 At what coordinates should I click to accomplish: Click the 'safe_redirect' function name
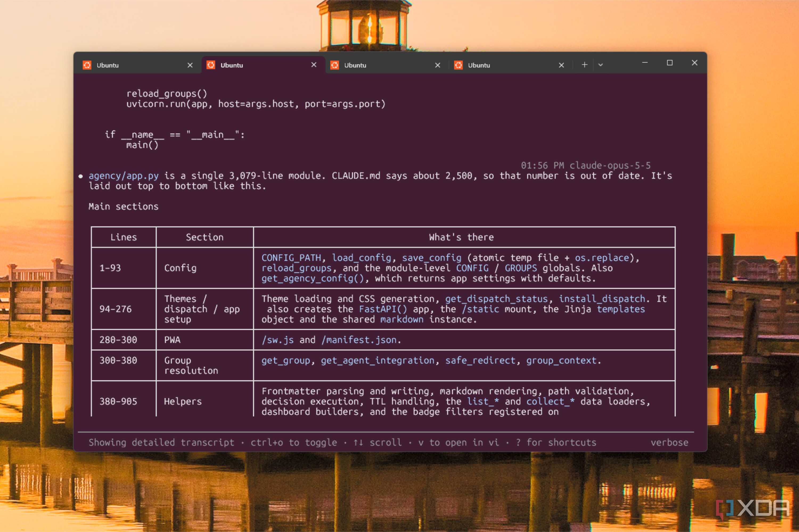pos(480,360)
